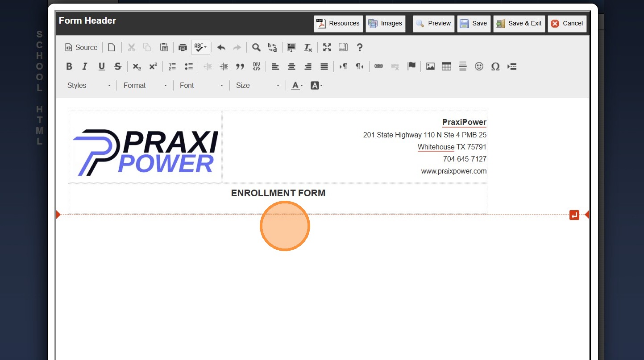Open the Size dropdown

[x=258, y=86]
